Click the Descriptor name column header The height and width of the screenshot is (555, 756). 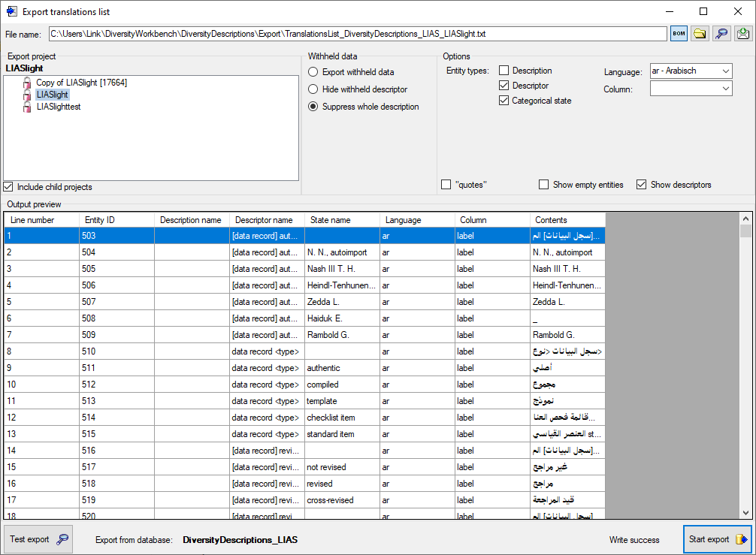coord(267,220)
